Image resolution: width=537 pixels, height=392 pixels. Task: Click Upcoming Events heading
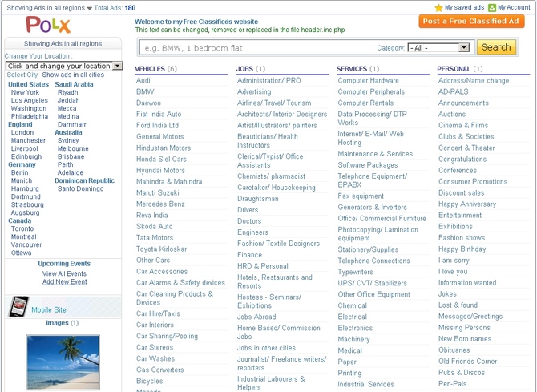64,264
